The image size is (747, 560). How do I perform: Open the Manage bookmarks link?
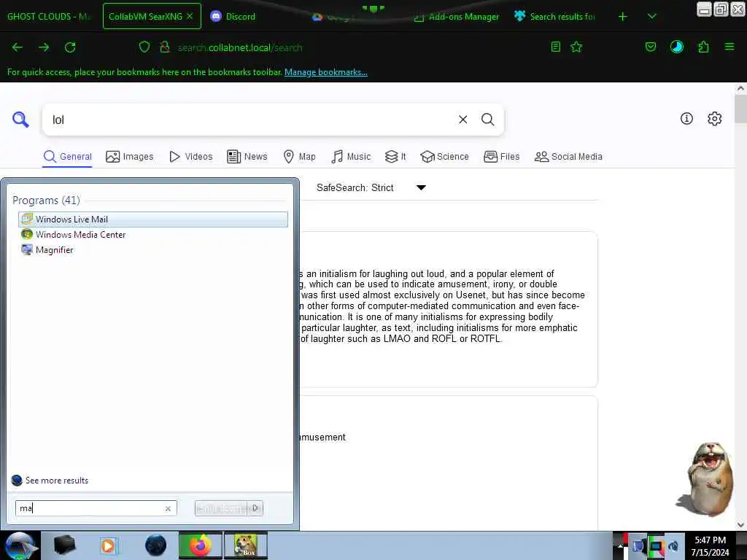[x=326, y=72]
